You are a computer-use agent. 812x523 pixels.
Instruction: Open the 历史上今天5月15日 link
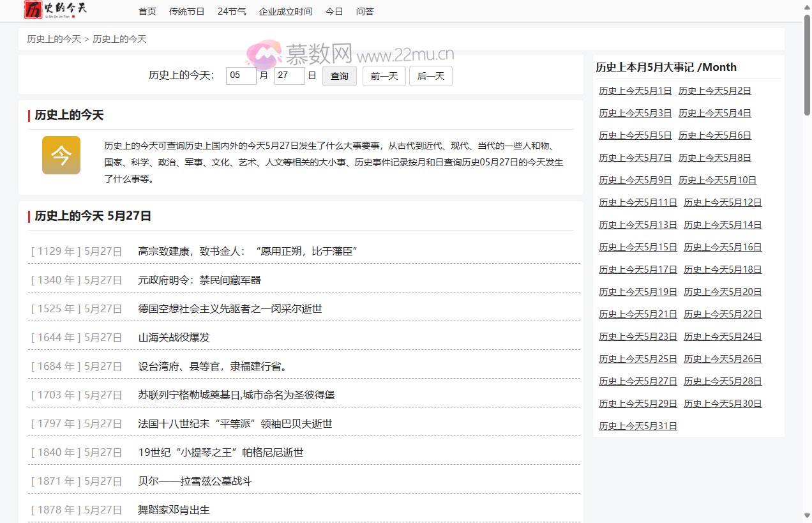click(x=638, y=246)
